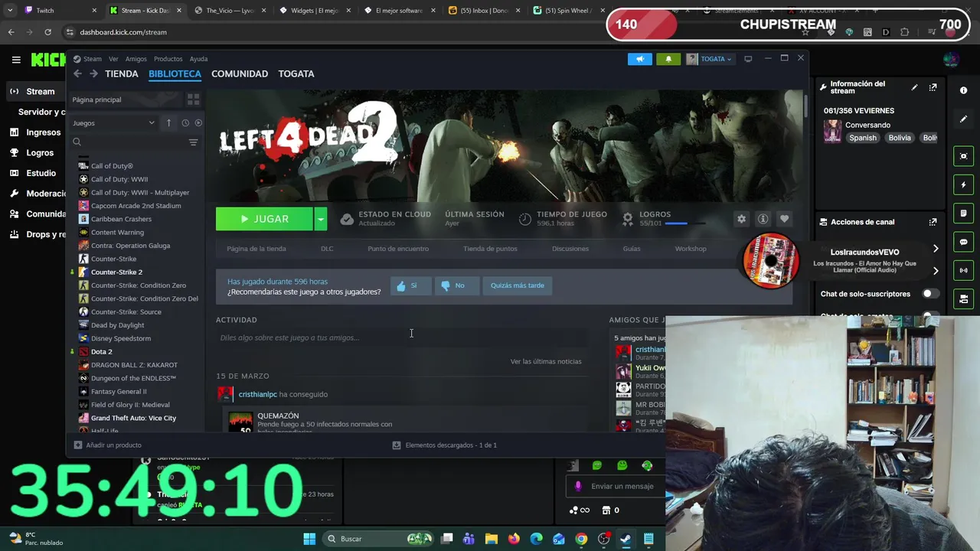Select Dota 2 in the library list
The image size is (980, 551).
101,351
